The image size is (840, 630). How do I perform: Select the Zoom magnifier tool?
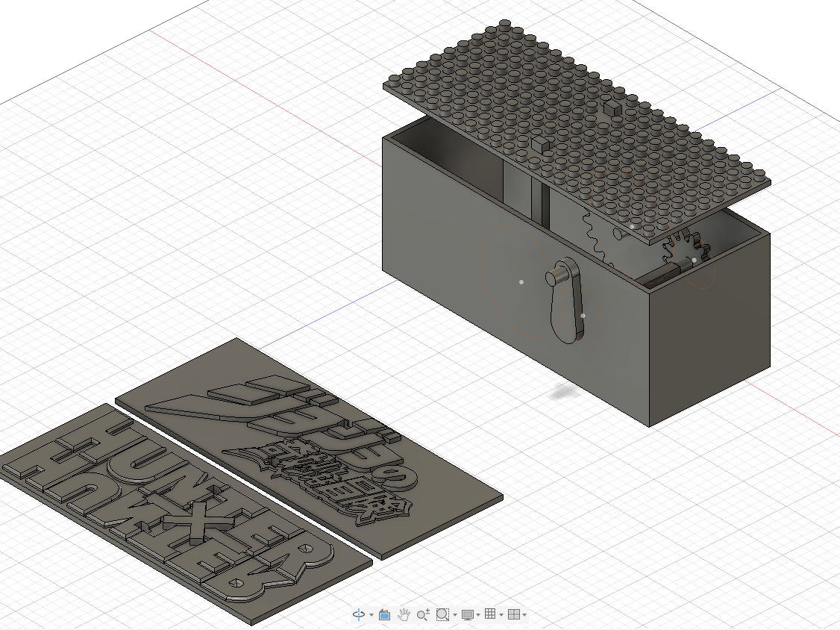423,614
